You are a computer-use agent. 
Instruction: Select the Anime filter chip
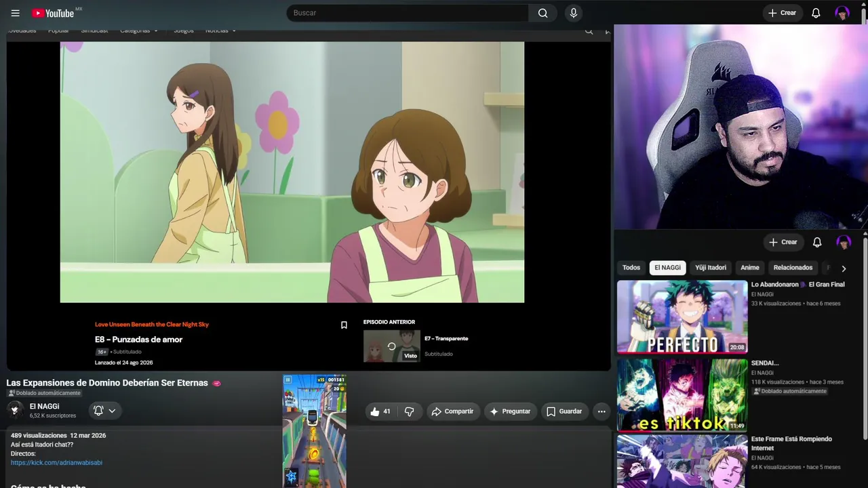pos(750,268)
